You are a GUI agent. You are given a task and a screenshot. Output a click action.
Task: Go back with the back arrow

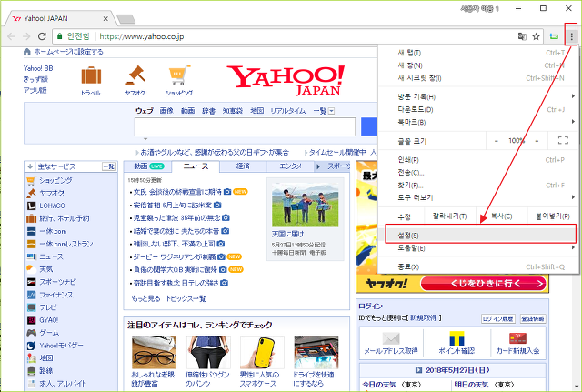pos(11,36)
